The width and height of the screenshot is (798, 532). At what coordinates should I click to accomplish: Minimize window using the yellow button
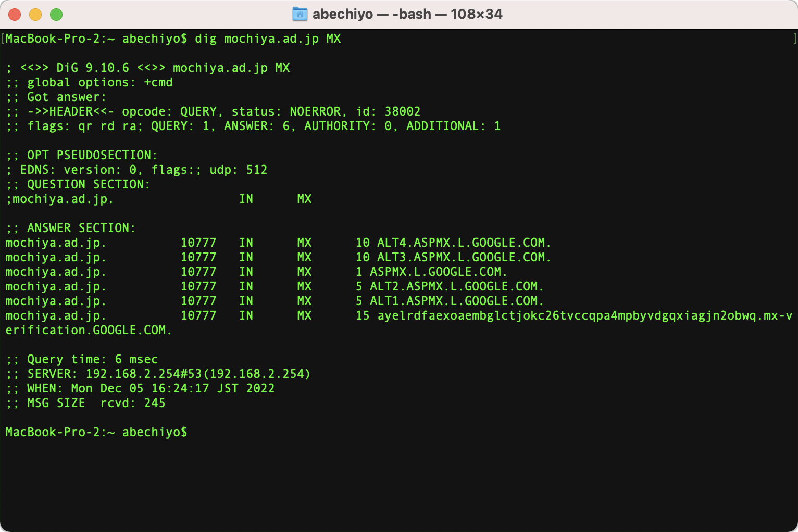pos(35,15)
